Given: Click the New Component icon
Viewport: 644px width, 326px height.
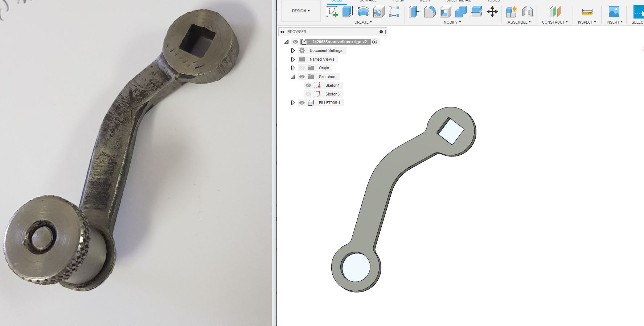Looking at the screenshot, I should (511, 12).
